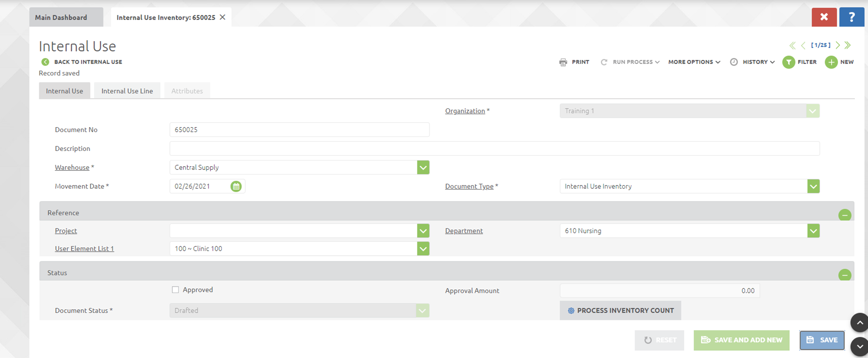Open the More Options menu

pos(694,62)
